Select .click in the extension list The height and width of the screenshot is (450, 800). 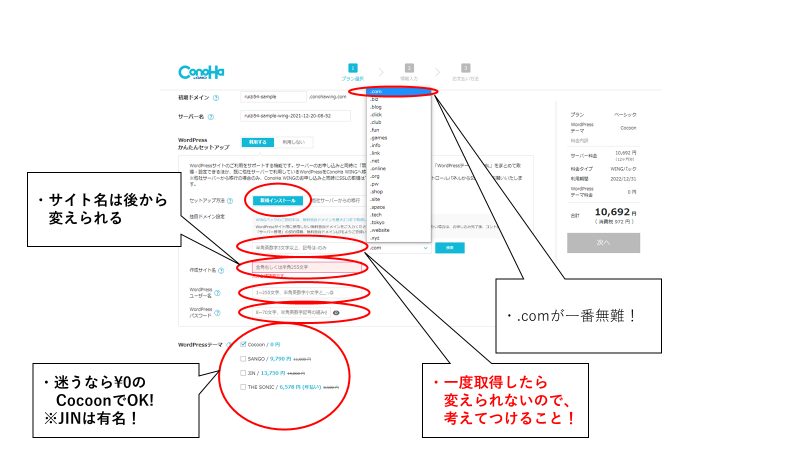[x=398, y=115]
